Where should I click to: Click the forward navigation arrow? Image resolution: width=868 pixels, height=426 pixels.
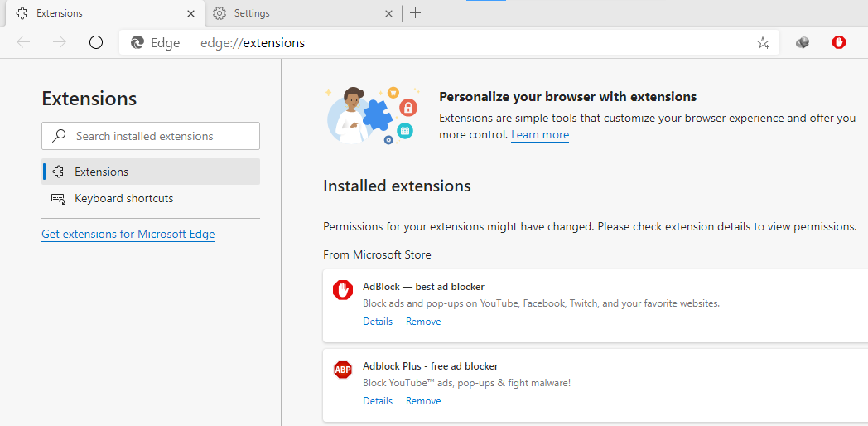click(x=60, y=42)
